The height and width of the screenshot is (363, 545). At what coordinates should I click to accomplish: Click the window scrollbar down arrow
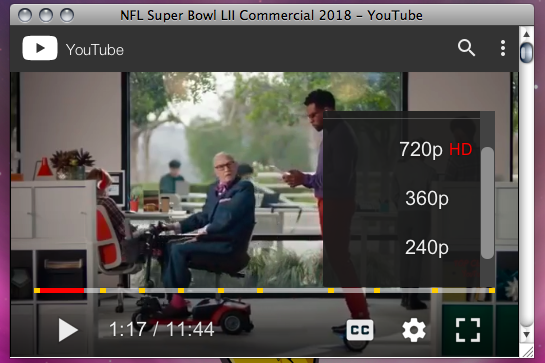point(526,335)
